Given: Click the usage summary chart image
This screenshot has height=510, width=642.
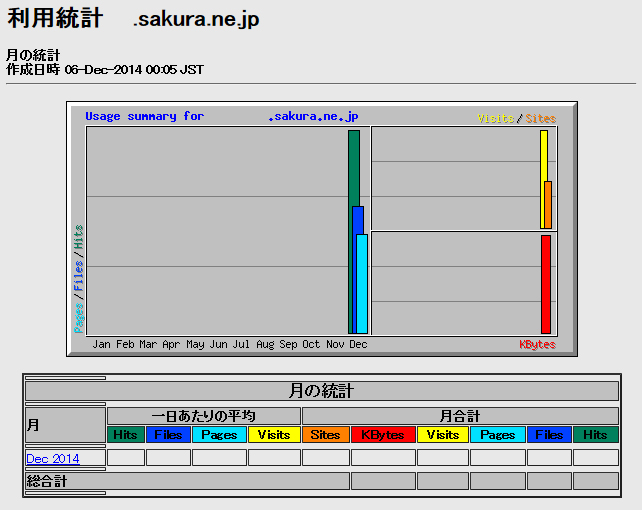Looking at the screenshot, I should point(322,228).
